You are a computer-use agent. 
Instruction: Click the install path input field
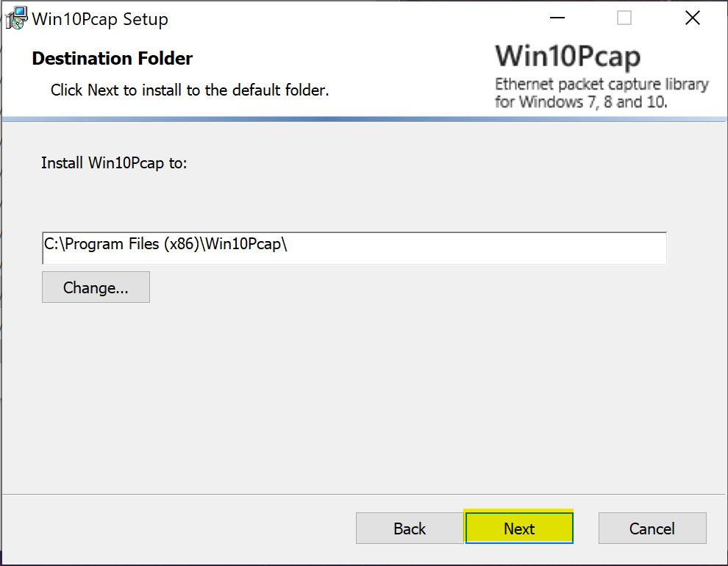354,248
